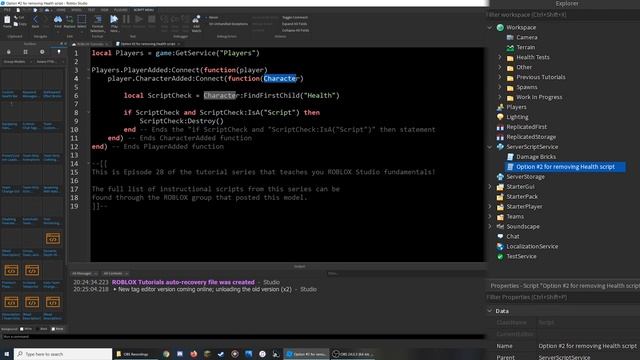Screen dimensions: 640x360
Task: Expand the StarterPlayer node
Action: [x=490, y=207]
